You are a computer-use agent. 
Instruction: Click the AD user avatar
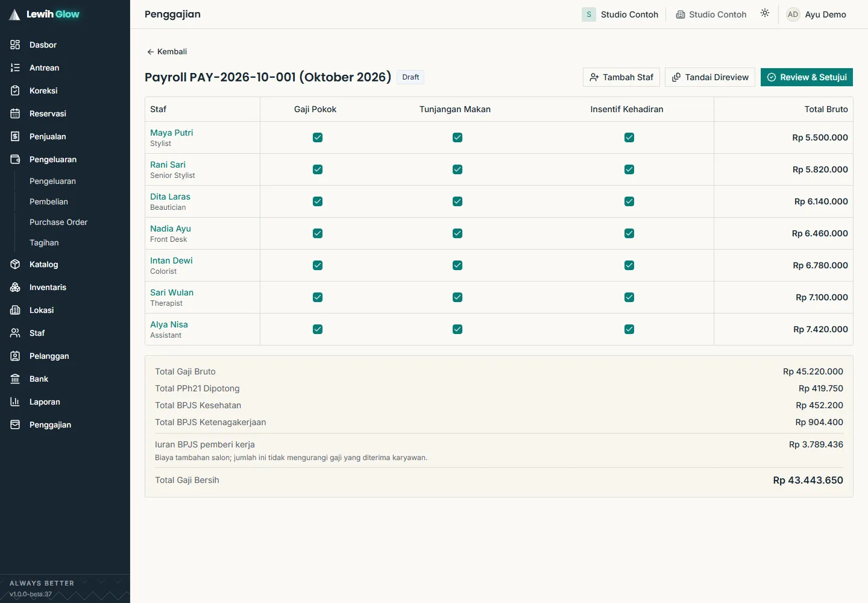pos(793,14)
